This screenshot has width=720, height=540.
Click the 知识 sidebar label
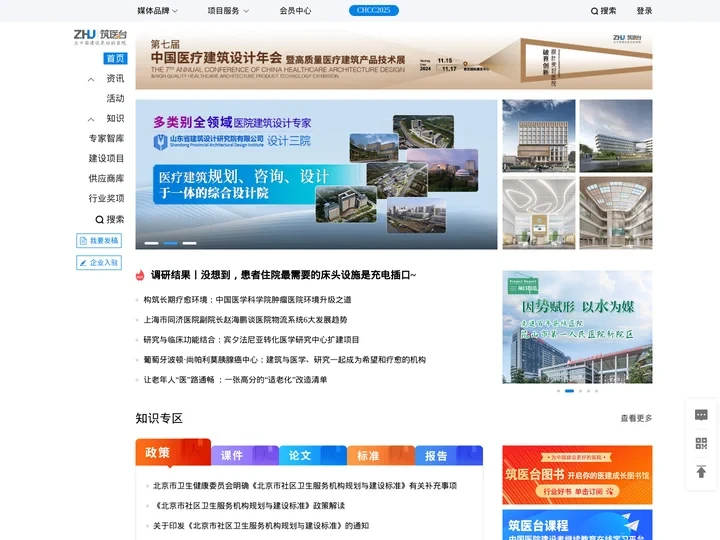pos(115,118)
